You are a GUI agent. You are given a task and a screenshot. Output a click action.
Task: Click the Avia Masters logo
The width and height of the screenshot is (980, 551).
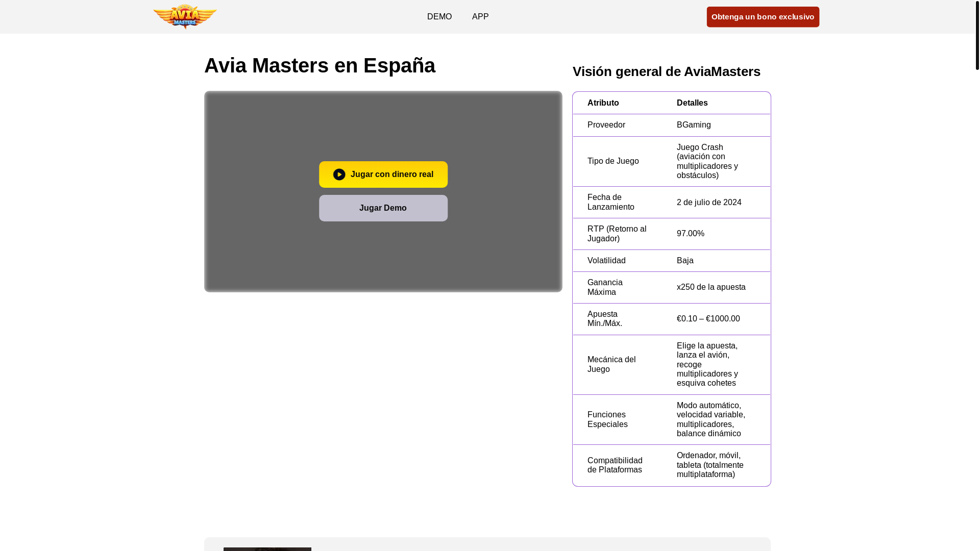[185, 17]
